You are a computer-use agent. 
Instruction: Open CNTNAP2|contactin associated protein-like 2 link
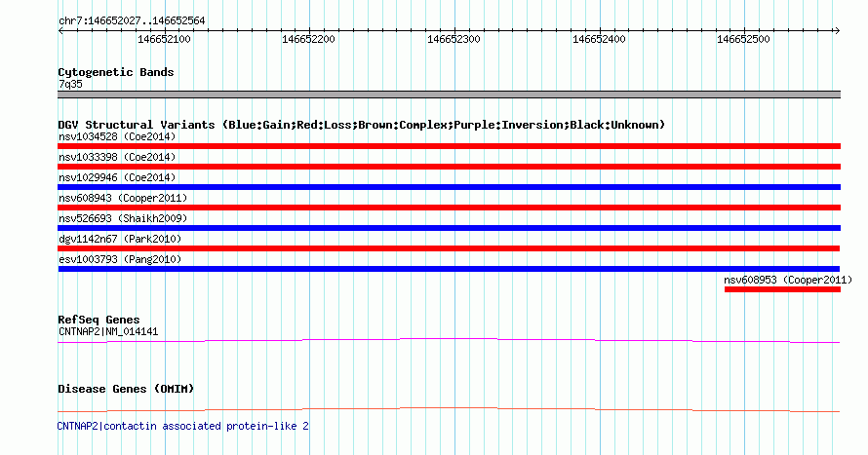tap(182, 426)
